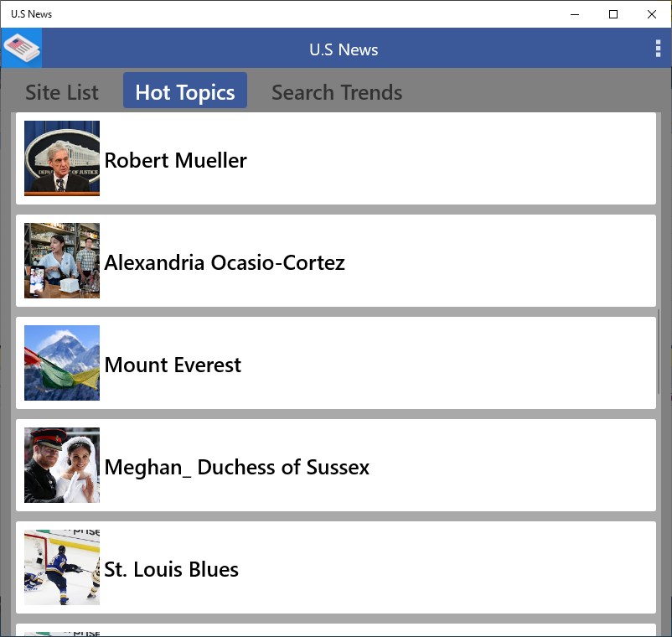Open the three-dot overflow menu
This screenshot has height=637, width=672.
pos(658,49)
